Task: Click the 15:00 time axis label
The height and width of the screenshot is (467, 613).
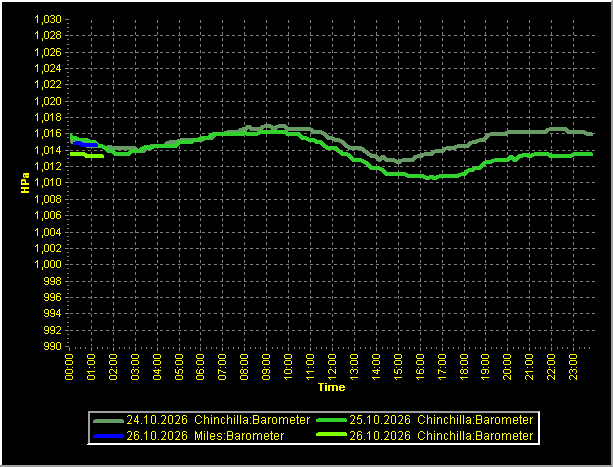Action: click(398, 367)
